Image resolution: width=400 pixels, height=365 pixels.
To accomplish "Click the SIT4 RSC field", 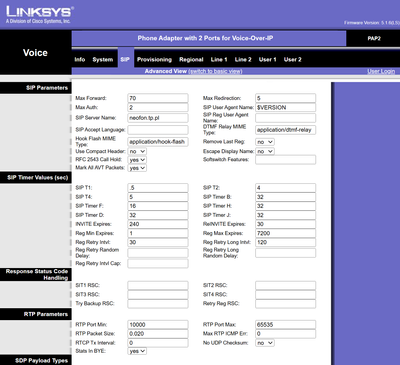I will (x=286, y=294).
